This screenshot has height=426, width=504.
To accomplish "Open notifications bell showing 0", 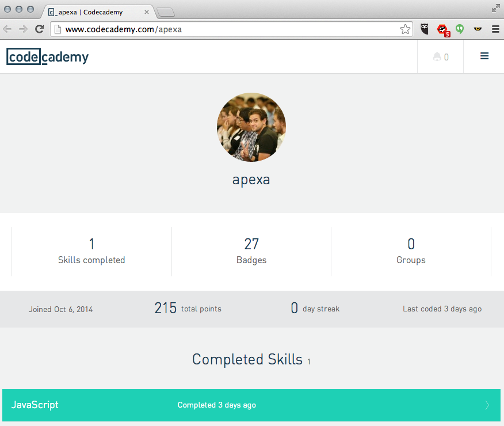I will click(441, 57).
